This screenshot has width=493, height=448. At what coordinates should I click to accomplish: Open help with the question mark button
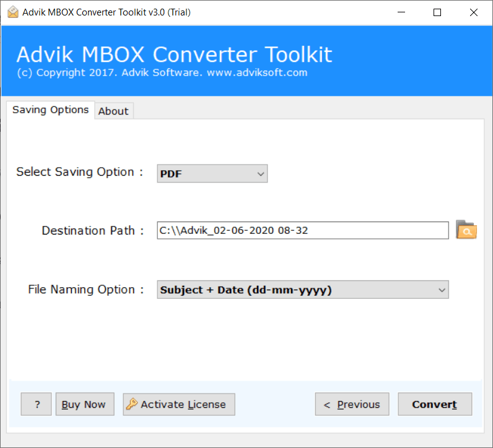36,404
